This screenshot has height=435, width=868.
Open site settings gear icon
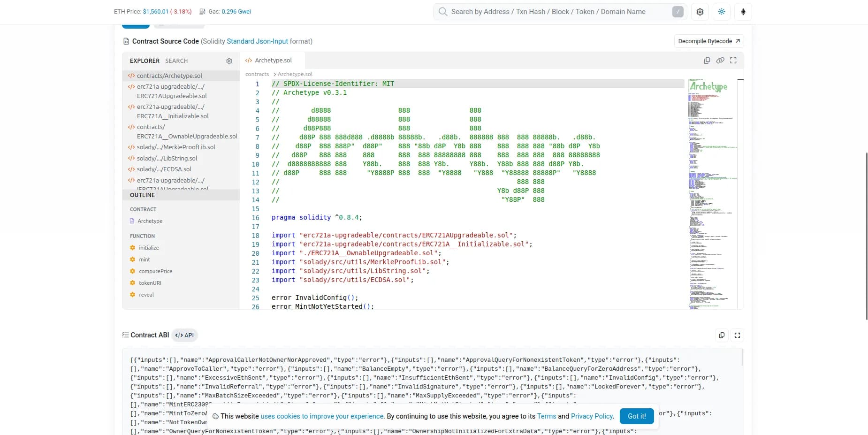click(x=700, y=12)
